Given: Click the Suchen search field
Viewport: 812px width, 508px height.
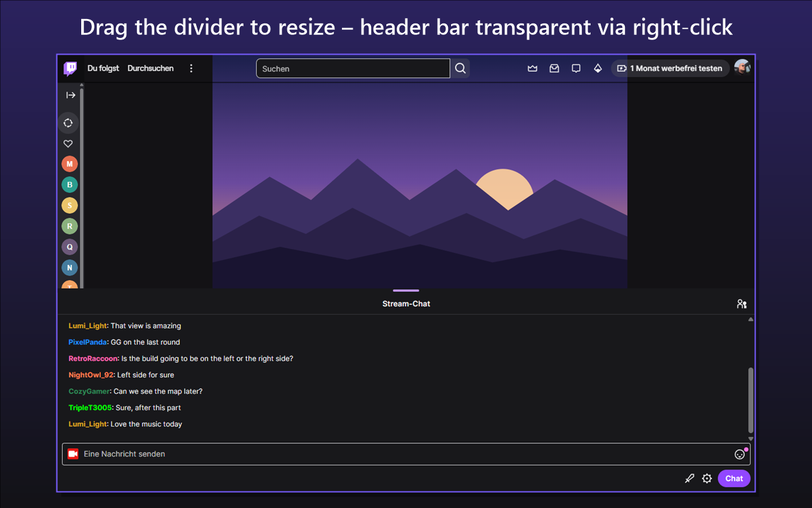Looking at the screenshot, I should click(353, 69).
